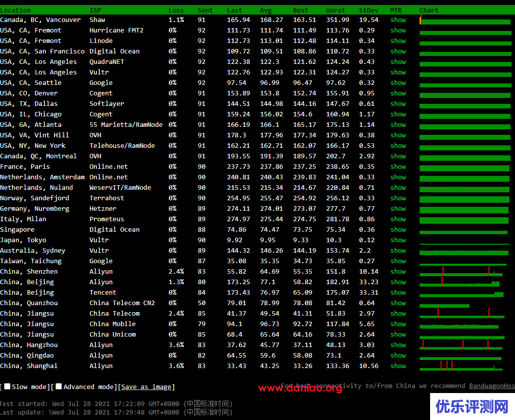Show MTR for Chicago Cogent
Screen dimensions: 515x420
[398, 114]
